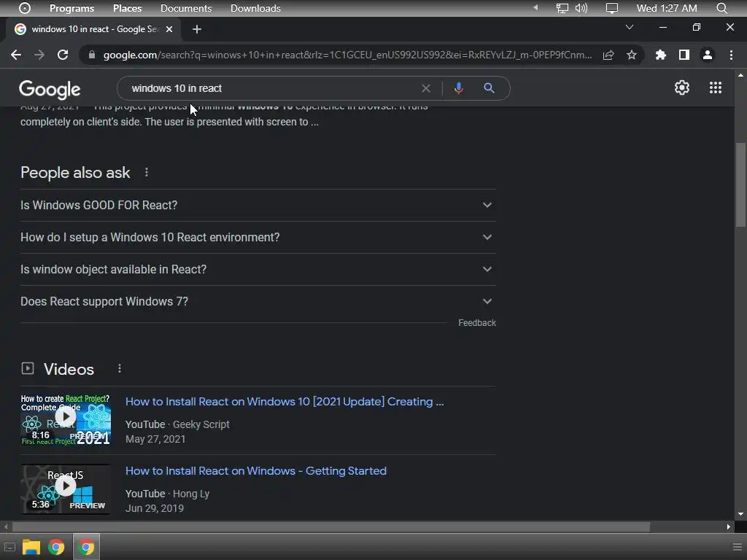Go back using the browser back arrow

tap(16, 55)
